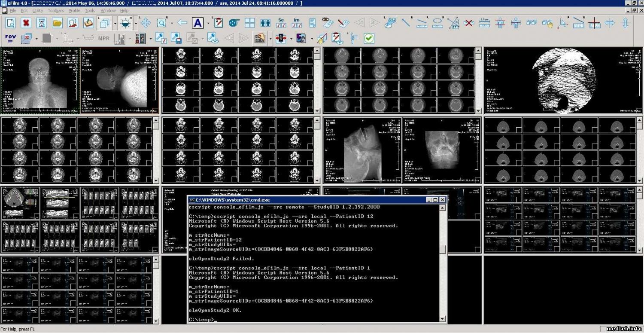The image size is (644, 333).
Task: Click the cmd.exe window vertical scrollbar thumb
Action: tap(443, 249)
